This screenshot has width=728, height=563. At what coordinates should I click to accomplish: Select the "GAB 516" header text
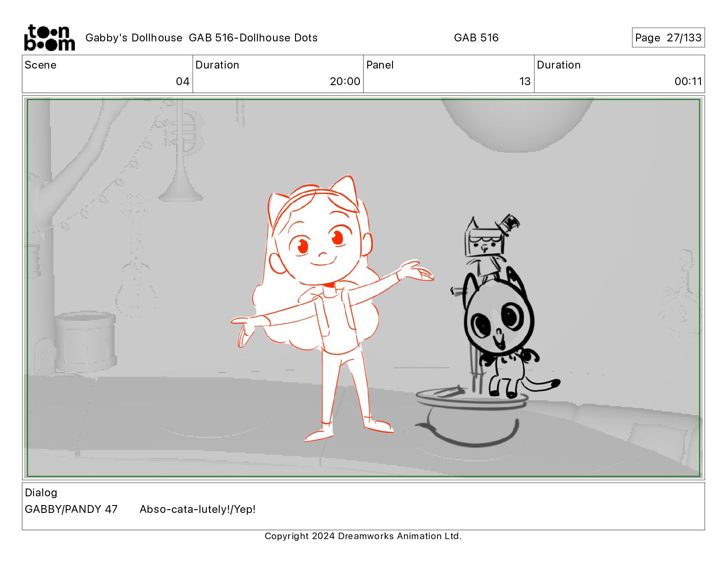pyautogui.click(x=476, y=38)
